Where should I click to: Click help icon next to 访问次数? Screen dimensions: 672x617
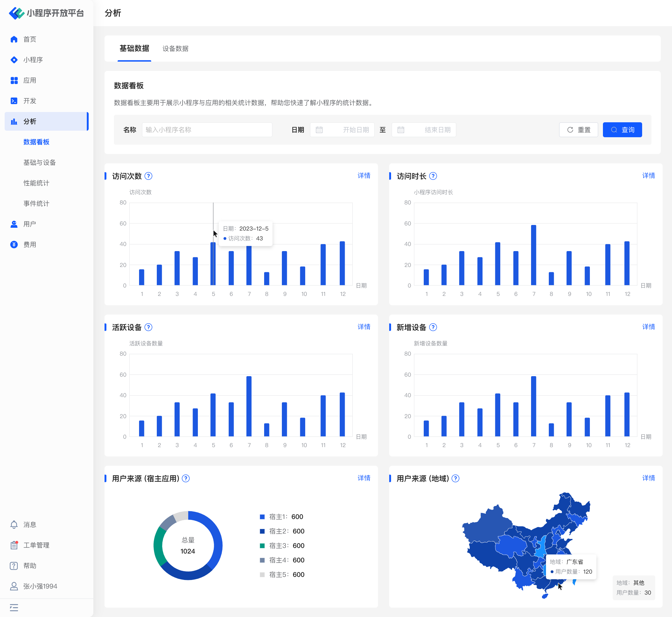click(148, 176)
